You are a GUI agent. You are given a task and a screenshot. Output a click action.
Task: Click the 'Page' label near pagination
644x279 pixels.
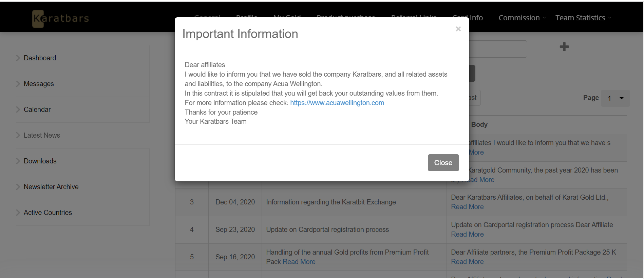click(x=591, y=98)
